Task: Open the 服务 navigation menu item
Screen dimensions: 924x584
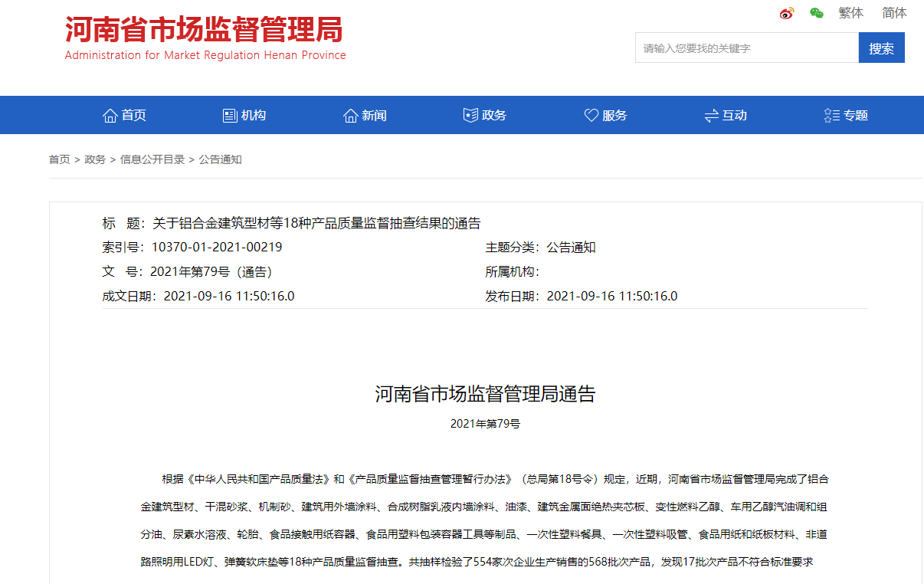Action: [614, 116]
